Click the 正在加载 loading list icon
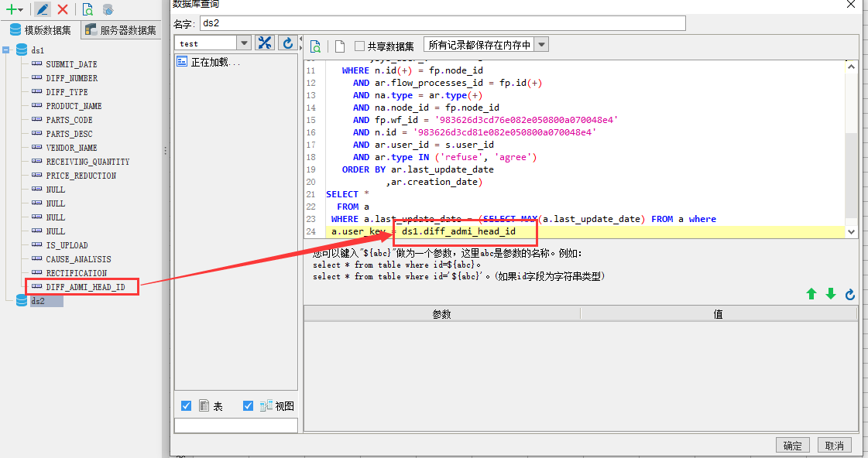The height and width of the screenshot is (458, 868). pyautogui.click(x=181, y=61)
